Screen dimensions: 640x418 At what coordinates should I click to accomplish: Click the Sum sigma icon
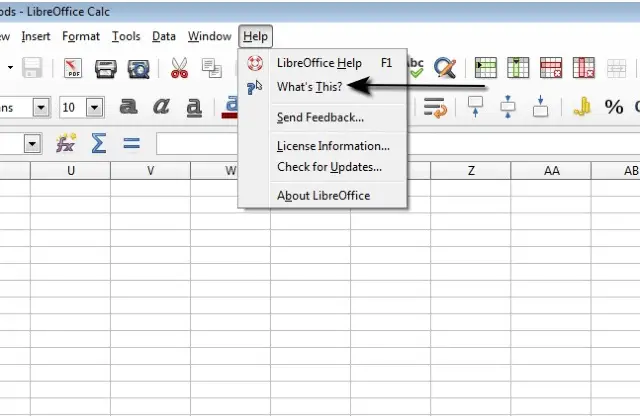[99, 143]
